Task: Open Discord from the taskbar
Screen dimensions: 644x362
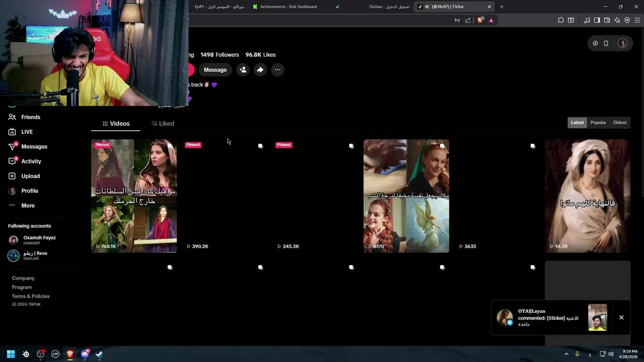Action: (x=85, y=354)
